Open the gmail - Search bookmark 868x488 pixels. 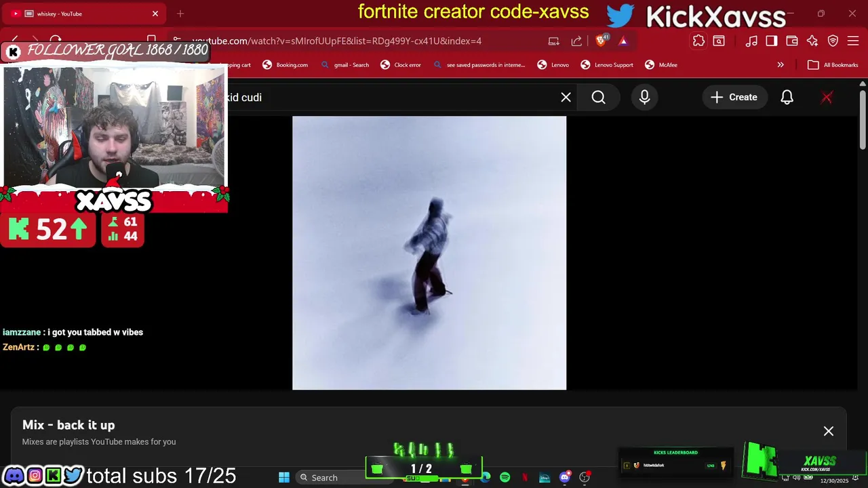345,65
